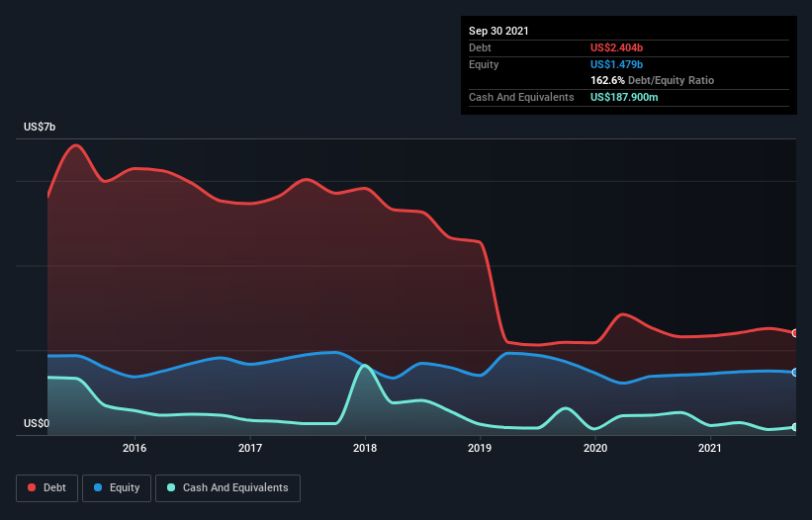Toggle Cash And Equivalents legend button
The width and height of the screenshot is (812, 520).
point(227,488)
